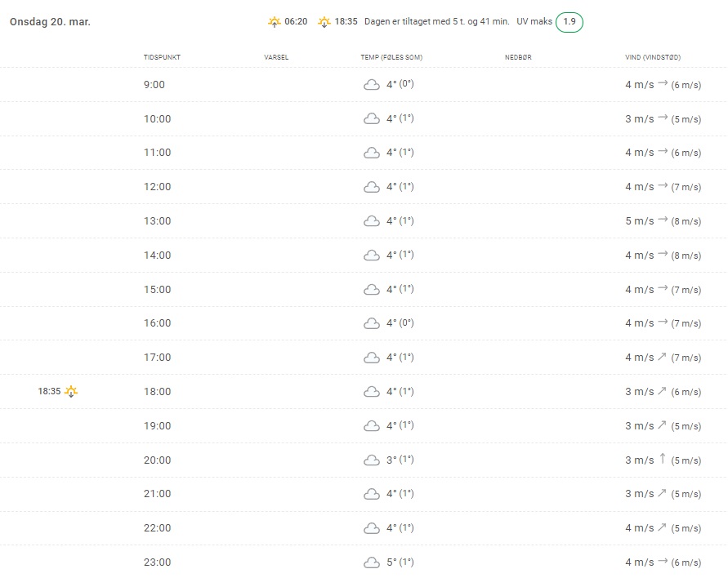
Task: Click the cloud icon for 20:00 forecast
Action: 372,460
